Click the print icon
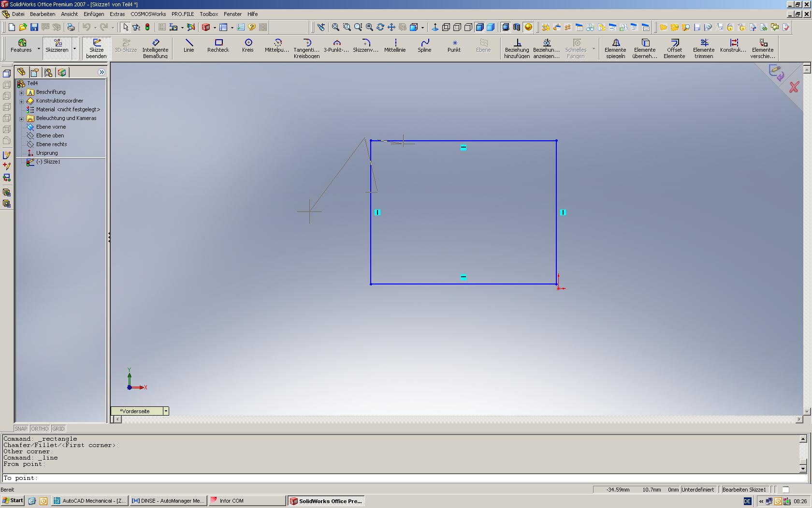 click(x=71, y=27)
